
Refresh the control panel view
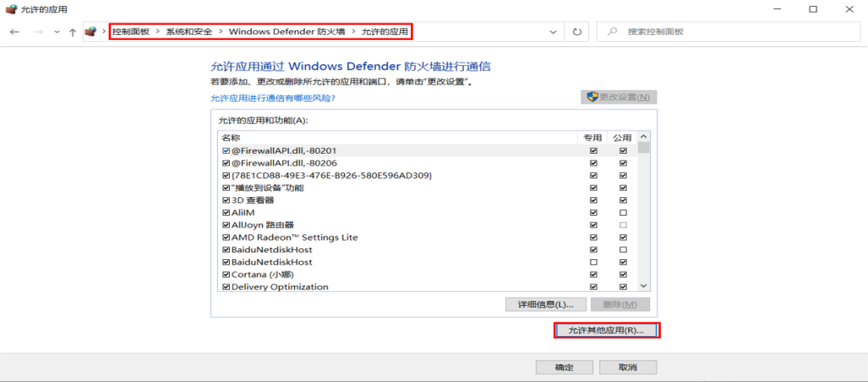click(x=577, y=32)
